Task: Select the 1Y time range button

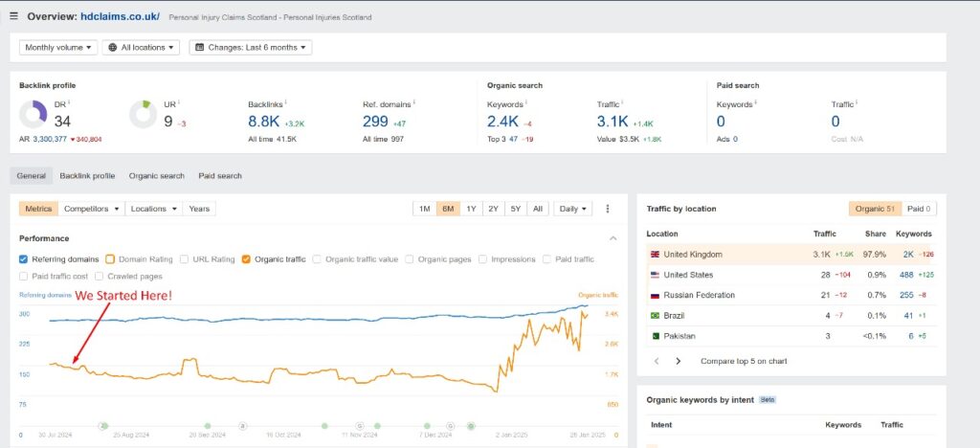Action: click(471, 209)
